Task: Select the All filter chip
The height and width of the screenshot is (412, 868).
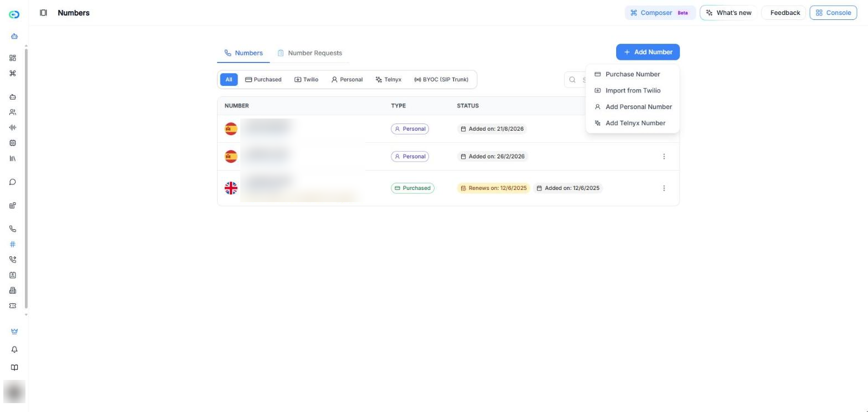Action: tap(229, 80)
